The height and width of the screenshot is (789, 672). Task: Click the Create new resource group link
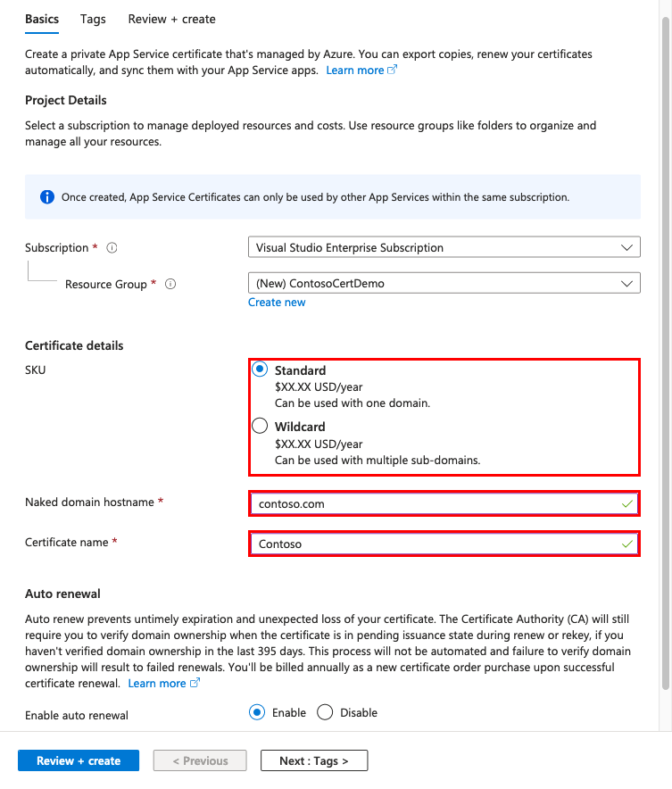click(x=277, y=302)
